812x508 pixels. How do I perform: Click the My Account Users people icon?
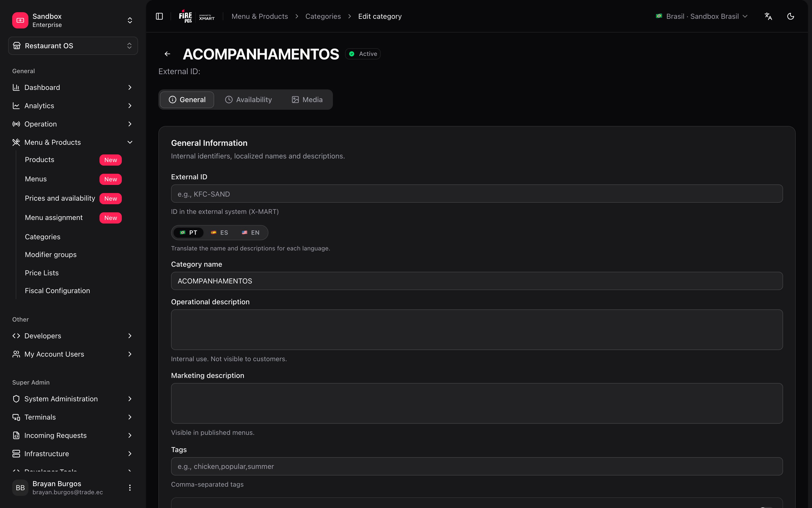pyautogui.click(x=16, y=354)
